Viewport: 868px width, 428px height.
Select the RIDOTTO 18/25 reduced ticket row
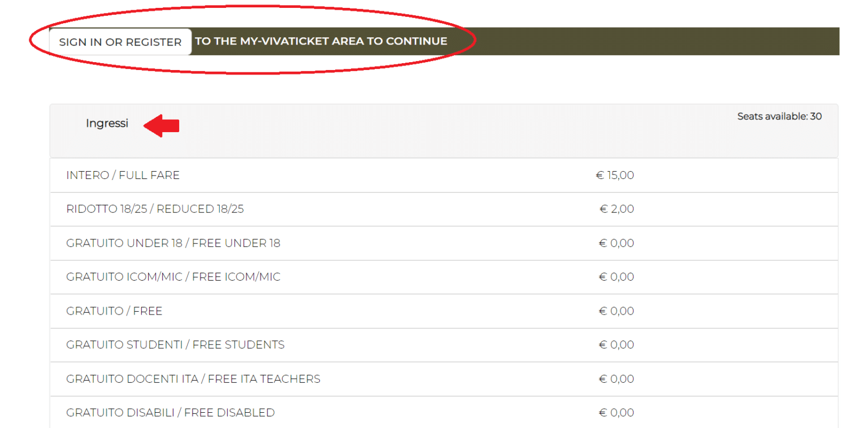point(155,209)
